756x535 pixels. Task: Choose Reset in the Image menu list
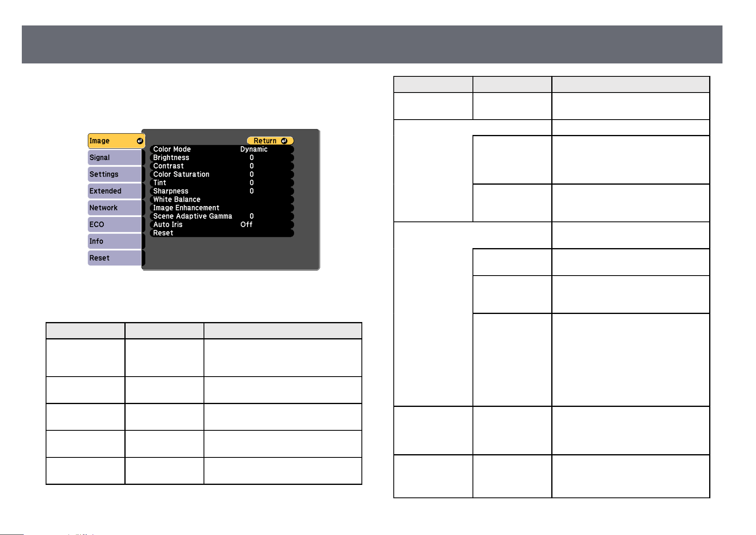pyautogui.click(x=222, y=233)
